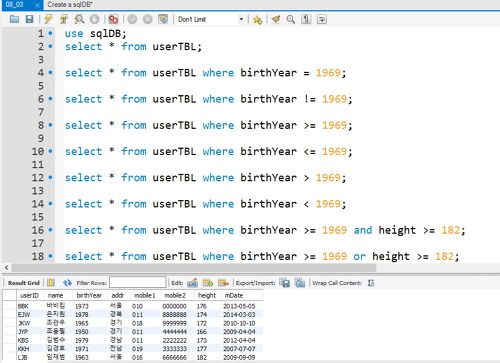Image resolution: width=500 pixels, height=363 pixels.
Task: Import records from an external file icon
Action: tap(300, 283)
